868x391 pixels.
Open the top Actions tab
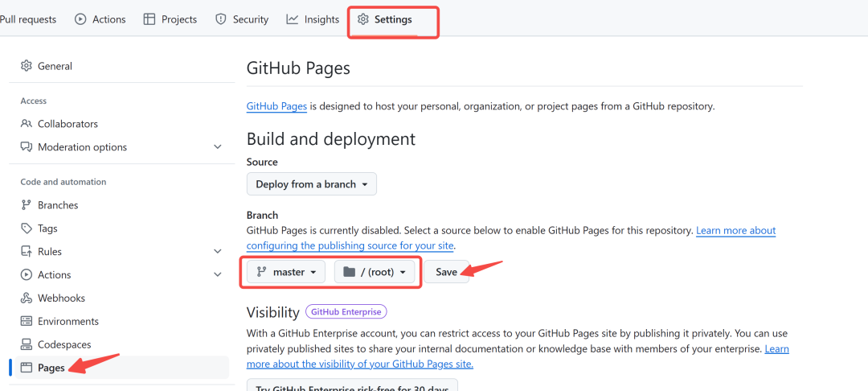point(100,19)
